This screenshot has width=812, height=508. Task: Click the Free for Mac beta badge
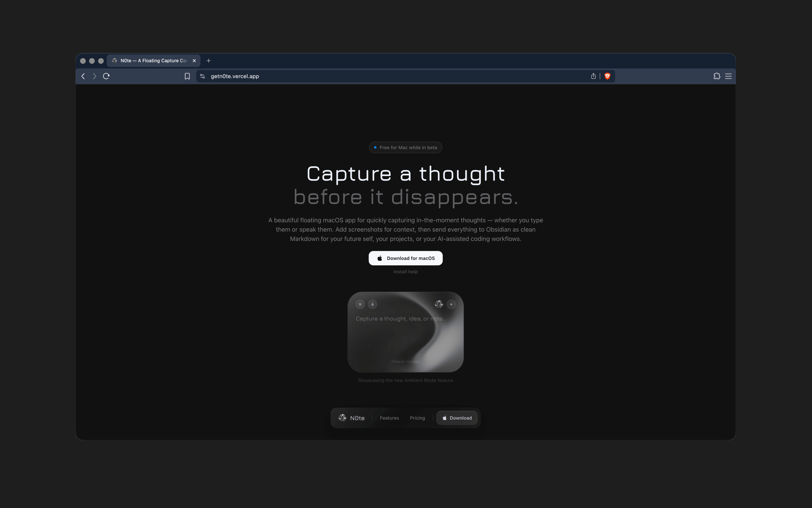click(406, 148)
